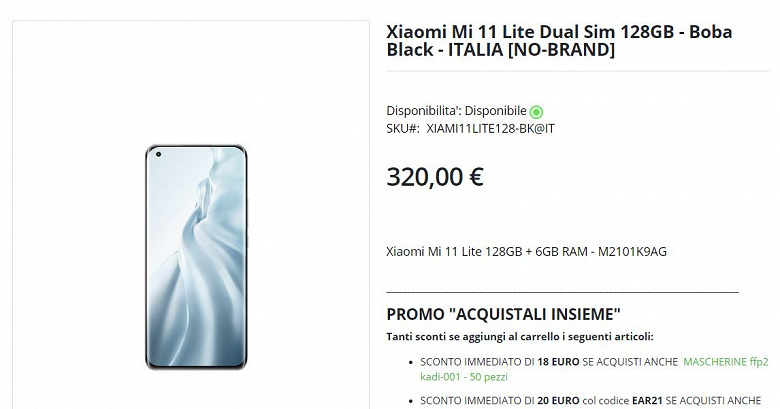
Task: Click the 'Disponibile' status text
Action: (x=495, y=110)
